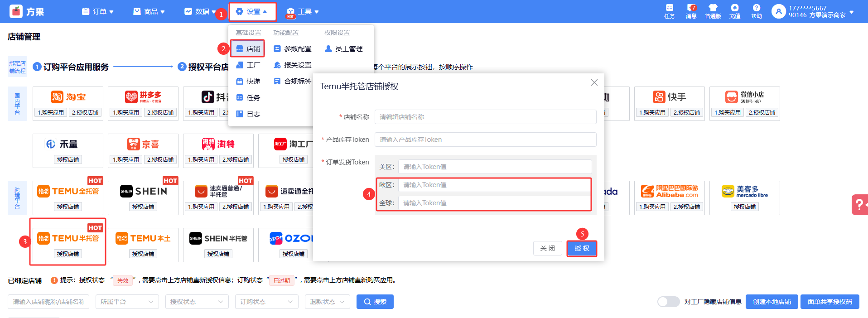Toggle 对工厂隐藏店铺信息 switch

coord(669,302)
